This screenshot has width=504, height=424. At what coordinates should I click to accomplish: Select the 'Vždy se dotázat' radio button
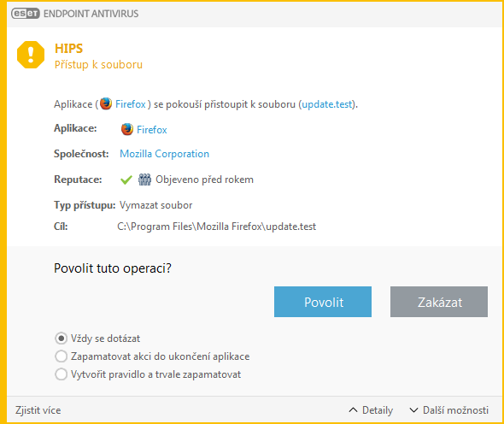click(61, 339)
